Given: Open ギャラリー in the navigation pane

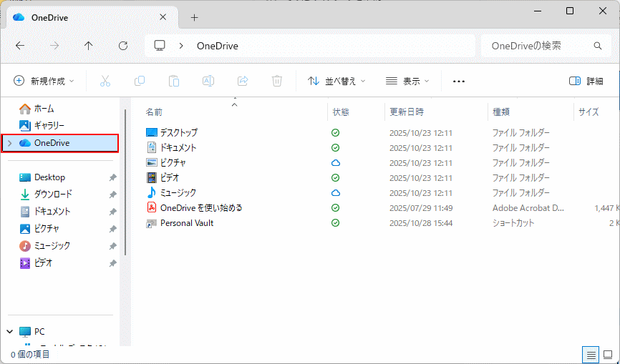Looking at the screenshot, I should 42,126.
